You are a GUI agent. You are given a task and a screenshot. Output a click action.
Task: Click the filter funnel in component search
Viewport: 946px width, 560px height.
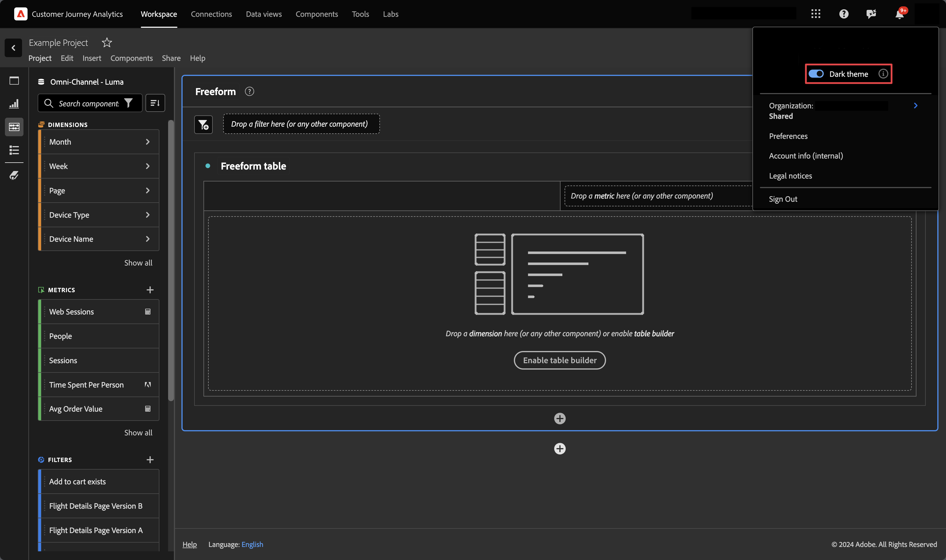[129, 103]
